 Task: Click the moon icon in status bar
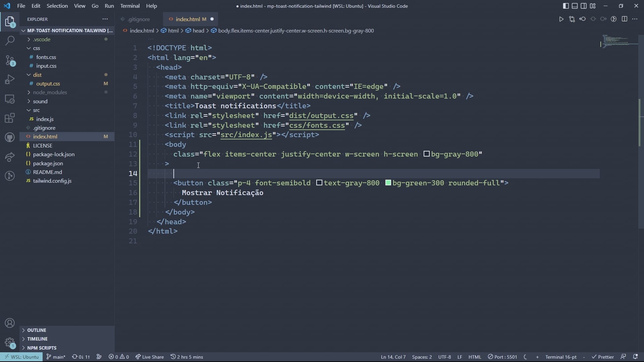pyautogui.click(x=525, y=357)
